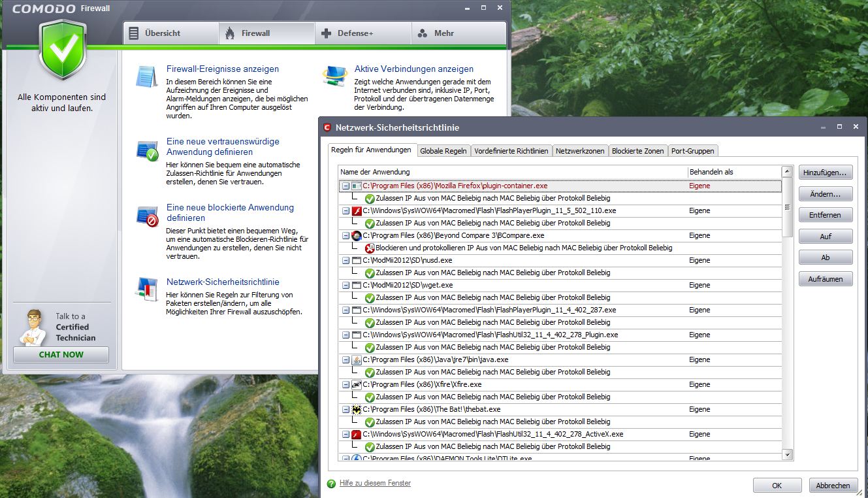Click the Java java.exe coffee icon

click(357, 360)
